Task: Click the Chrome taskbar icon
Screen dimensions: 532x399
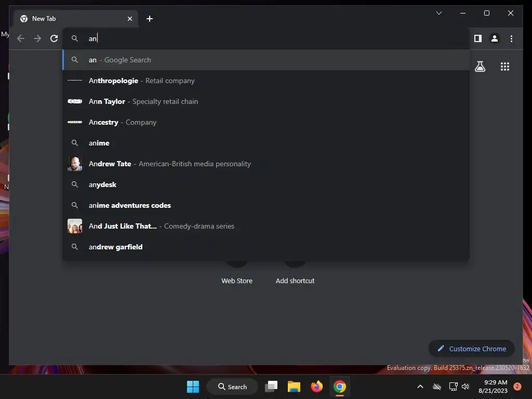Action: coord(340,387)
